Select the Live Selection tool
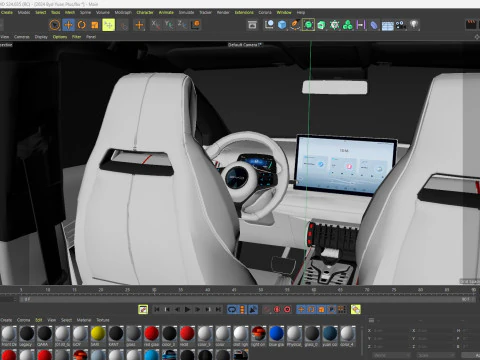480x360 pixels. coord(55,25)
